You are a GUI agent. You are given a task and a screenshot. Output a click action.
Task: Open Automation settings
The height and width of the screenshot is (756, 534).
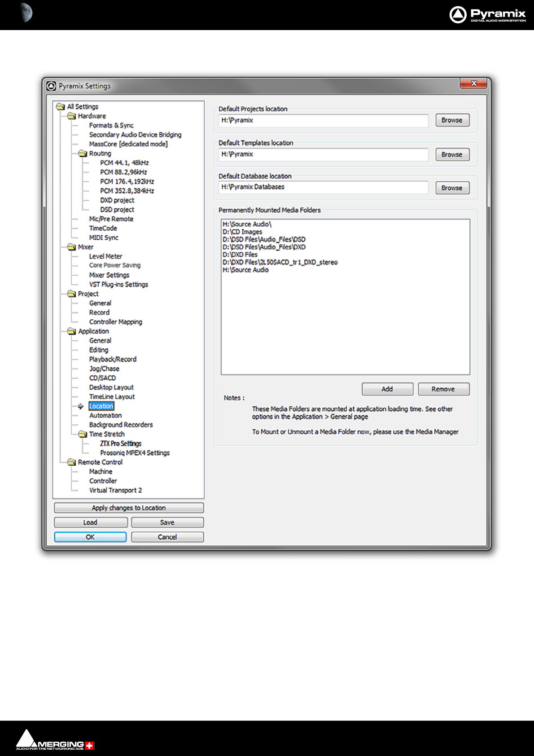coord(105,416)
